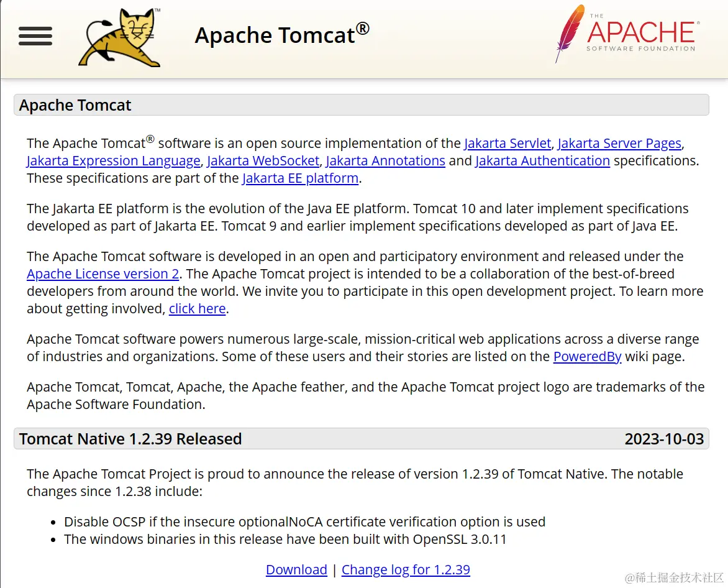
Task: Click the 'changes since 1.2.38 include:' text
Action: [x=115, y=492]
